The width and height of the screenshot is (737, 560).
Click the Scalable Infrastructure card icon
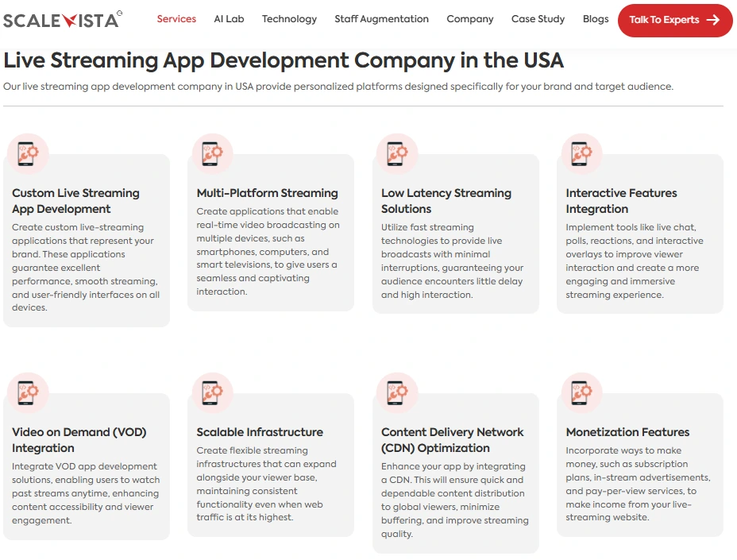click(213, 392)
